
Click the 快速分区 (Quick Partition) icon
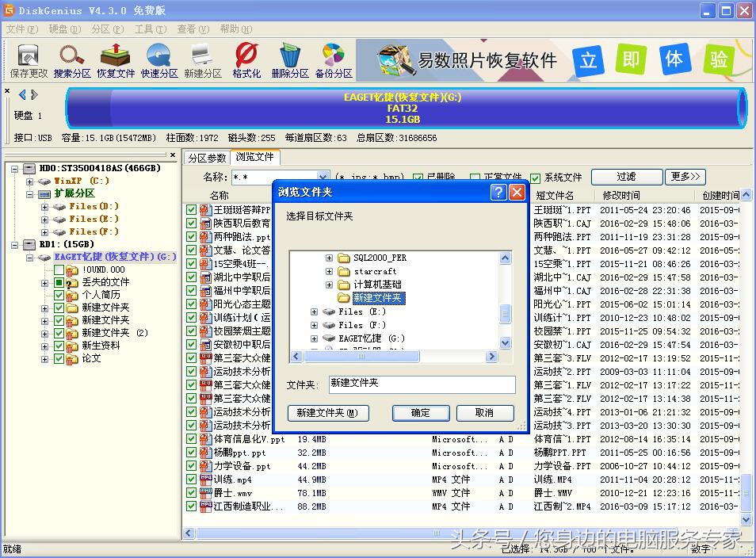click(159, 60)
